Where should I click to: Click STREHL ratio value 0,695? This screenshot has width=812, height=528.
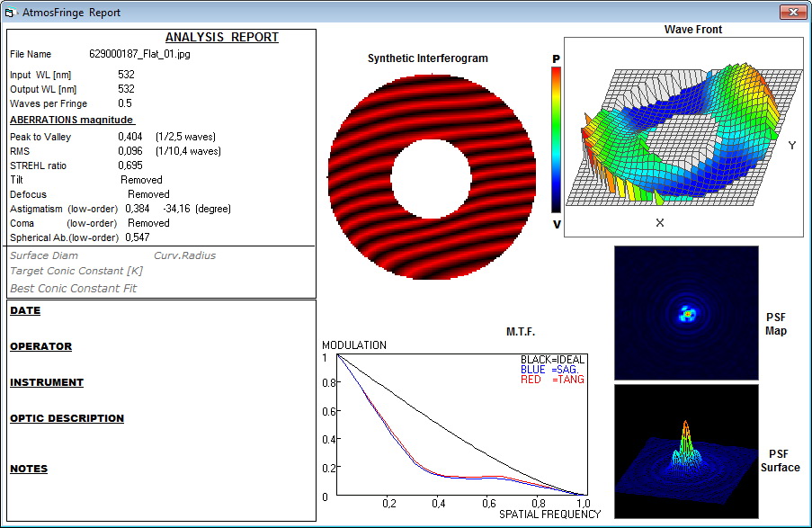(x=130, y=166)
